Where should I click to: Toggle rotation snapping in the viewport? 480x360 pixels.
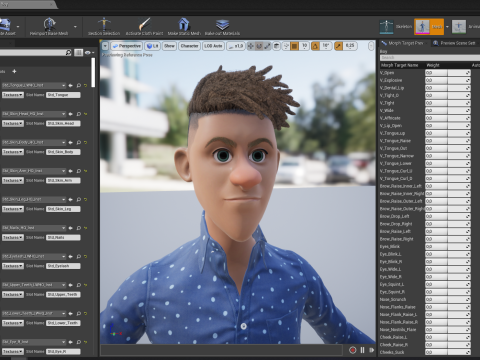[315, 46]
